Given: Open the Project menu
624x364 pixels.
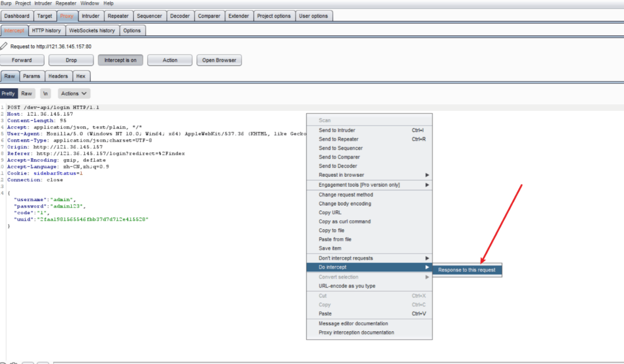Looking at the screenshot, I should tap(23, 4).
